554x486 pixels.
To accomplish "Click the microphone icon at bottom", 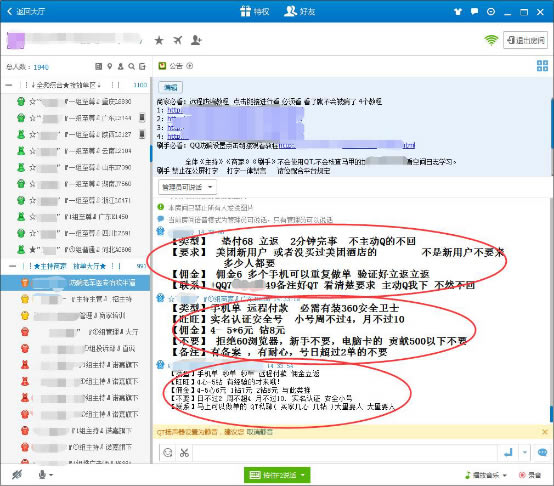I will click(x=42, y=475).
